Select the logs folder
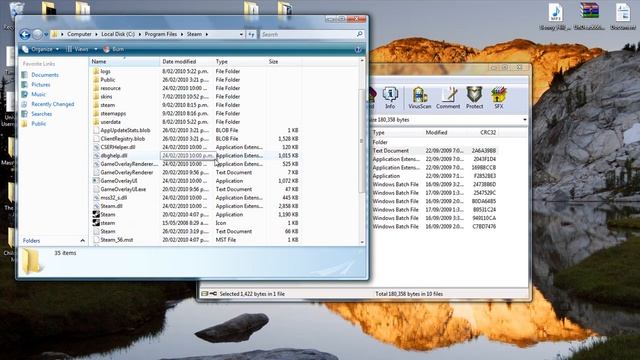This screenshot has width=640, height=360. [105, 71]
